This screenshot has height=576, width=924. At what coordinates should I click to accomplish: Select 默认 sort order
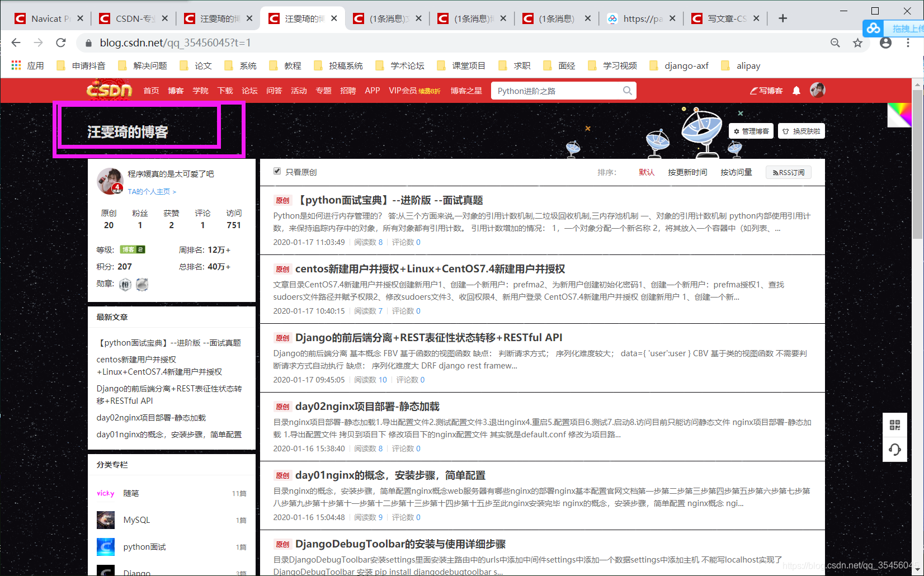tap(647, 172)
